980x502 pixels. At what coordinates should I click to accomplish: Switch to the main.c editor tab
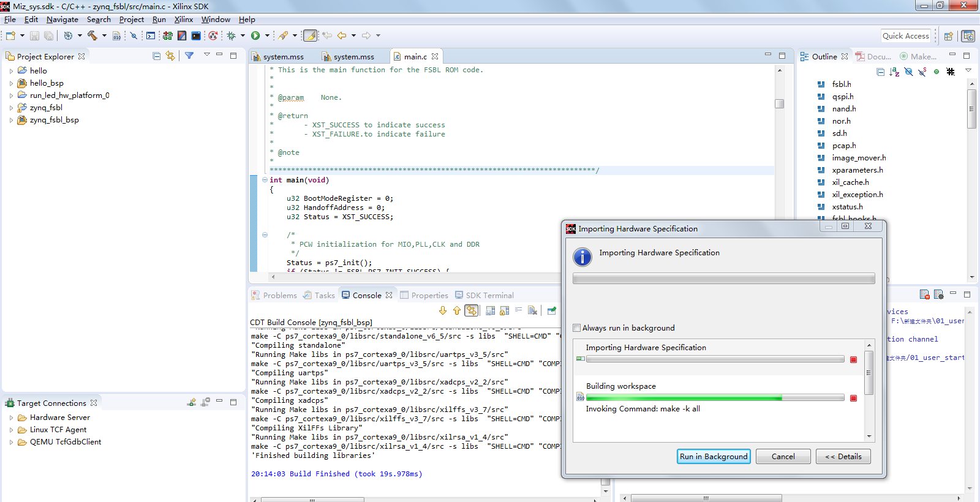[415, 56]
